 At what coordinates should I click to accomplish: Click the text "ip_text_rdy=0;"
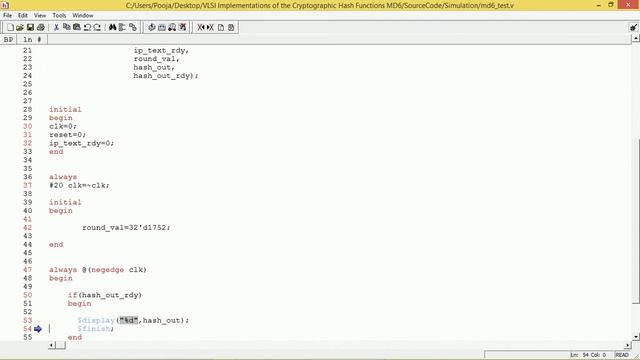point(82,143)
